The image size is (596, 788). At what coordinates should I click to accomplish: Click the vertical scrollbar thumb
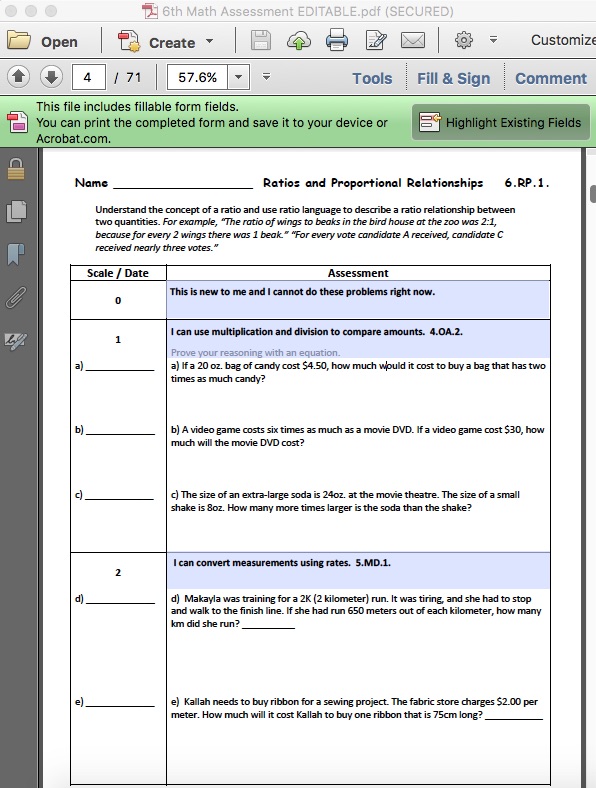[x=593, y=194]
